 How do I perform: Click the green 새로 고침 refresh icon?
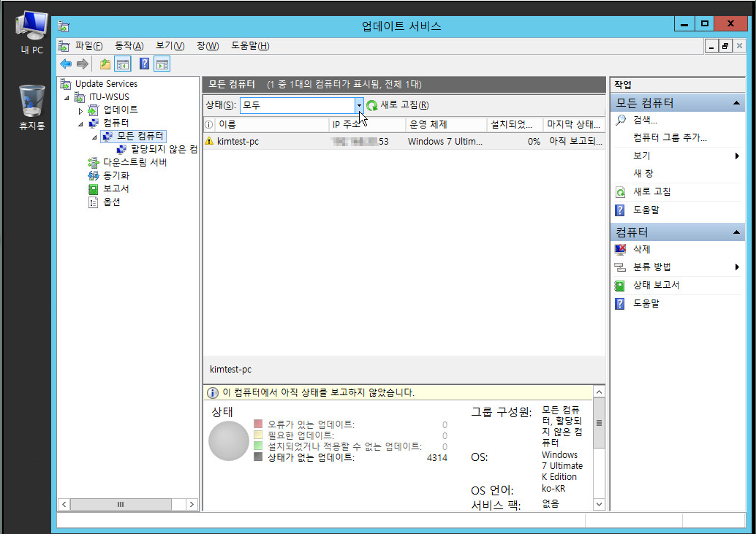tap(372, 105)
